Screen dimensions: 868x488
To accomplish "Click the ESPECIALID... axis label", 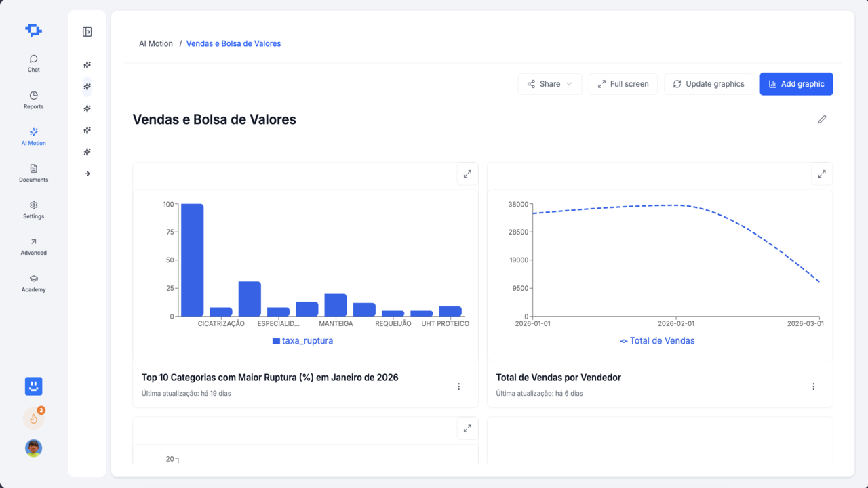I will click(x=279, y=324).
